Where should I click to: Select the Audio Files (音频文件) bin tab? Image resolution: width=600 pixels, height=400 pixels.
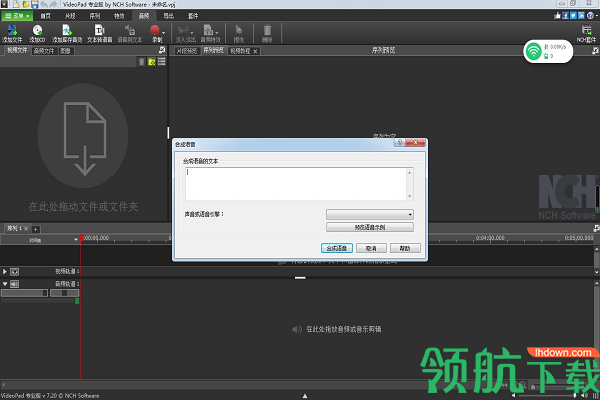(x=44, y=51)
